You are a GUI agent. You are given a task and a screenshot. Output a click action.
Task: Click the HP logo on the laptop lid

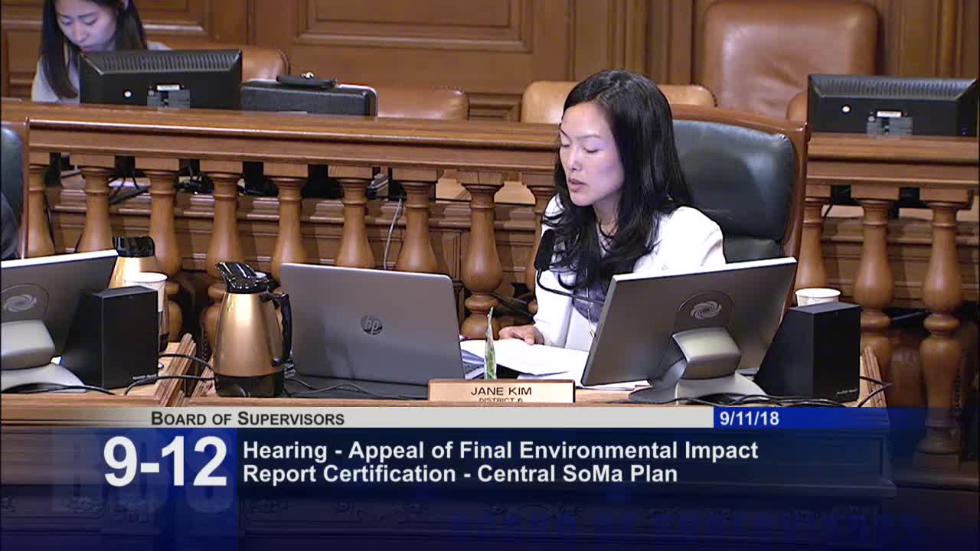pyautogui.click(x=371, y=324)
